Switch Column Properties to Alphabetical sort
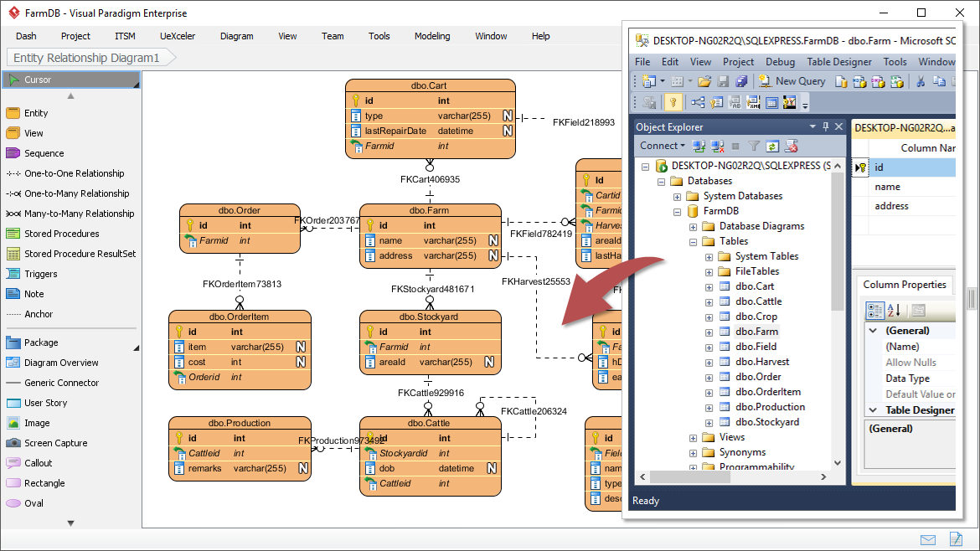 tap(895, 310)
